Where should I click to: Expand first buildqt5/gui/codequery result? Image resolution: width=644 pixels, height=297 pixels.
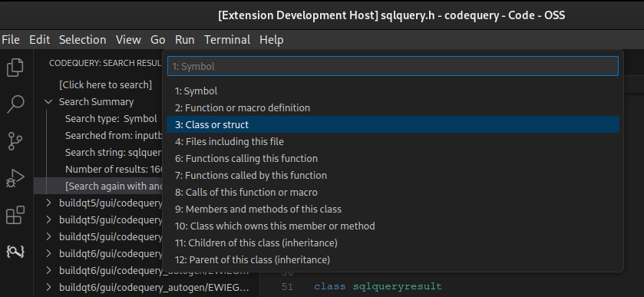pyautogui.click(x=48, y=203)
